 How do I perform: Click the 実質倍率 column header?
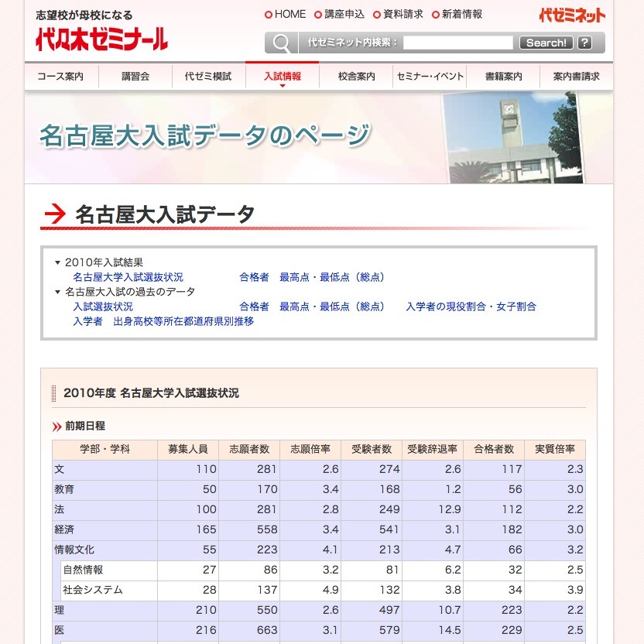[x=555, y=449]
